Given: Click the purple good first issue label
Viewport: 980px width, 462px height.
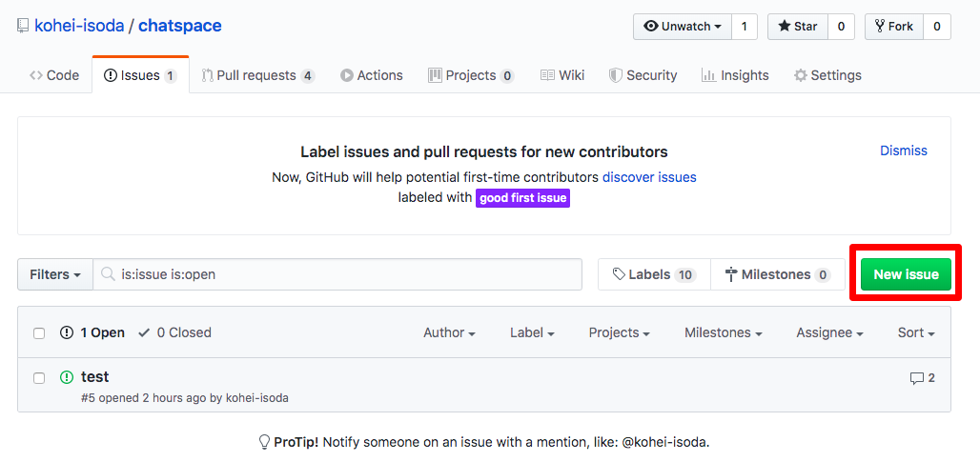Looking at the screenshot, I should pyautogui.click(x=522, y=198).
